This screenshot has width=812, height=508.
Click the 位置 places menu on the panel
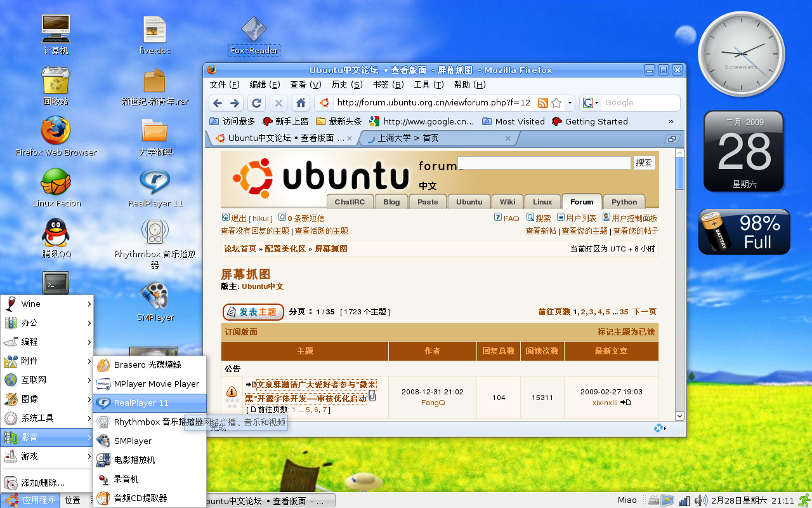(72, 500)
